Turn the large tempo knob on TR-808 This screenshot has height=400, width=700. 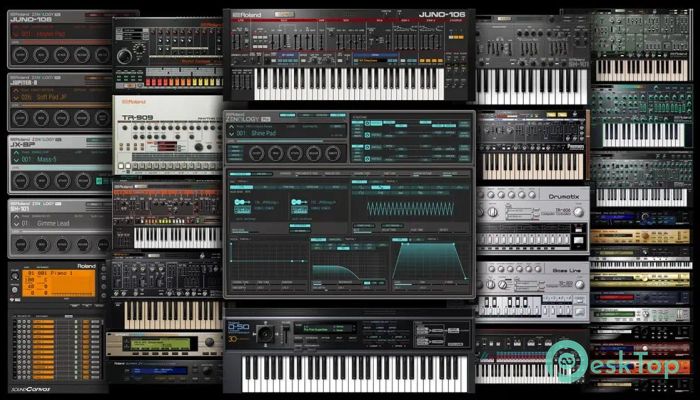pos(125,56)
